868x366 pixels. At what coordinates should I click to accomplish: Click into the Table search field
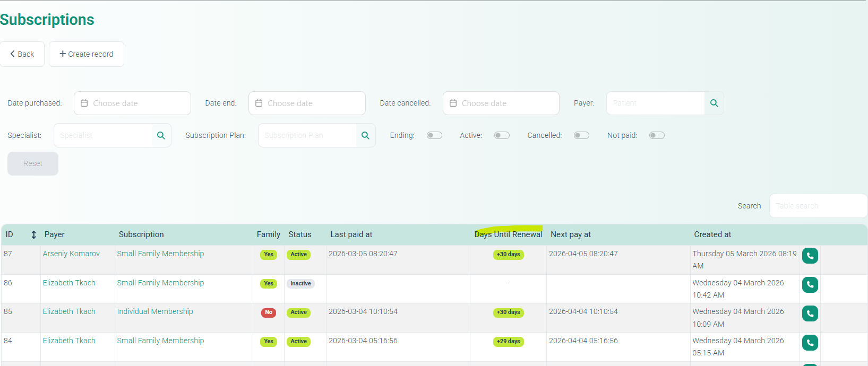tap(818, 206)
